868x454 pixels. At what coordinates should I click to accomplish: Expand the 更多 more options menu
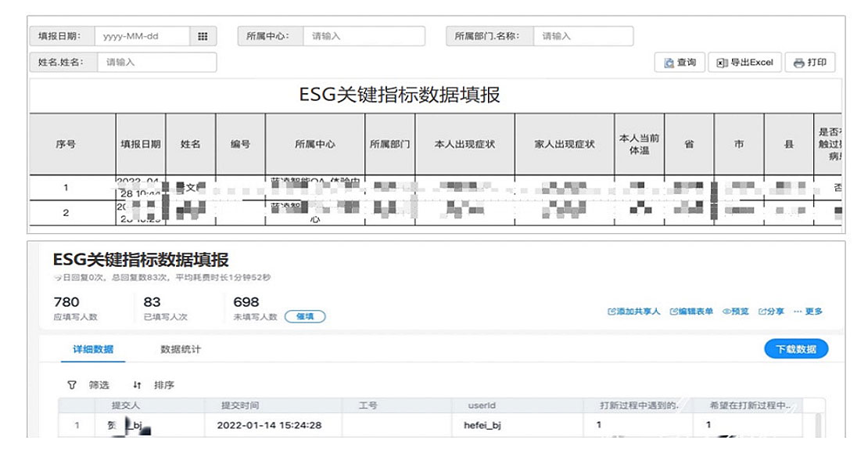coord(808,312)
